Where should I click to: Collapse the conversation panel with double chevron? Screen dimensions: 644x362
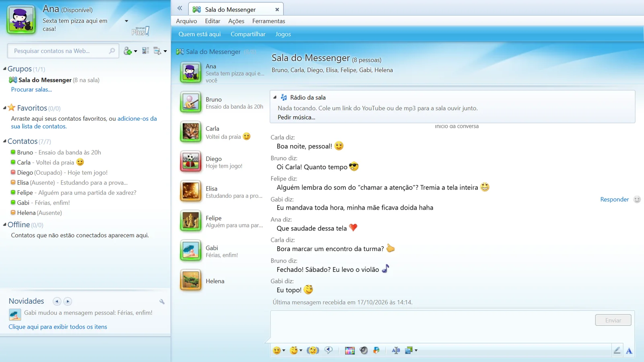180,8
